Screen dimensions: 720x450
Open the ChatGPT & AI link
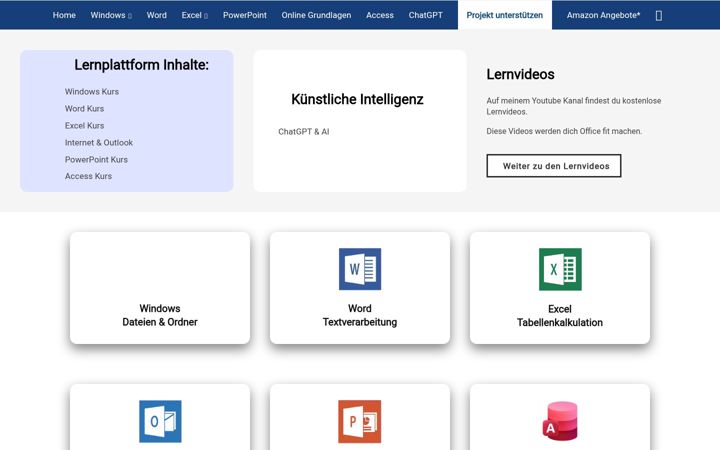304,132
